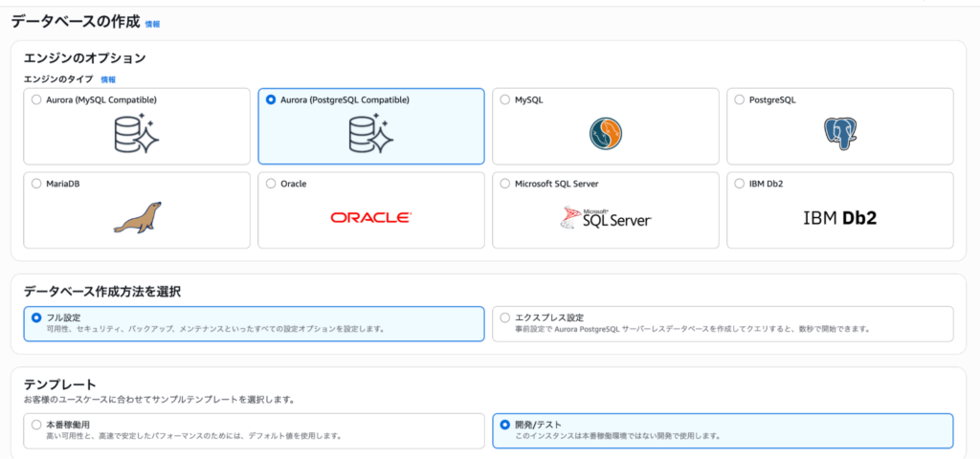This screenshot has height=459, width=980.
Task: Click the IBM Db2 logo
Action: [839, 218]
